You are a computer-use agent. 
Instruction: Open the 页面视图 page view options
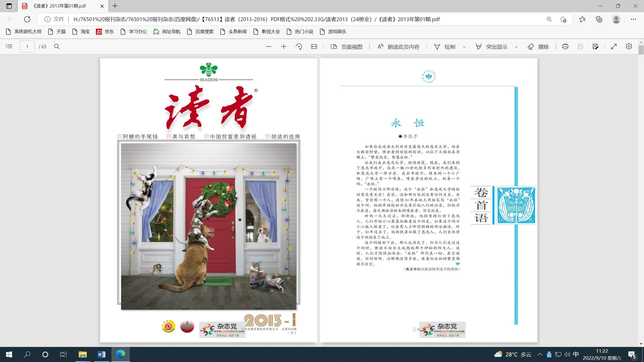(x=346, y=47)
